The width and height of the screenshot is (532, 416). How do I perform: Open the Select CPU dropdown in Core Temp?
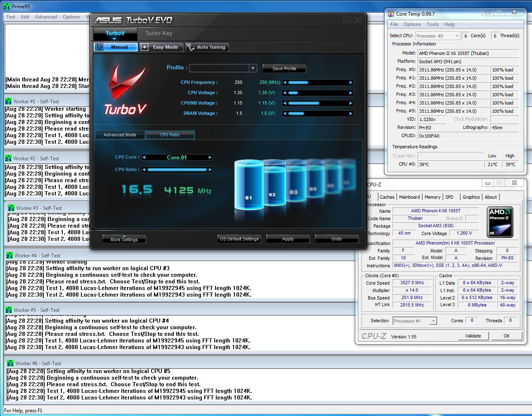point(437,36)
